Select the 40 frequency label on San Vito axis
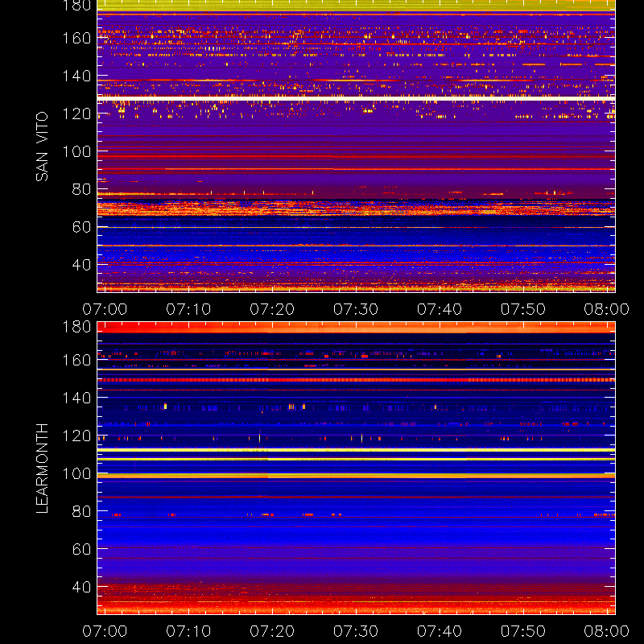Image resolution: width=644 pixels, height=644 pixels. point(81,265)
